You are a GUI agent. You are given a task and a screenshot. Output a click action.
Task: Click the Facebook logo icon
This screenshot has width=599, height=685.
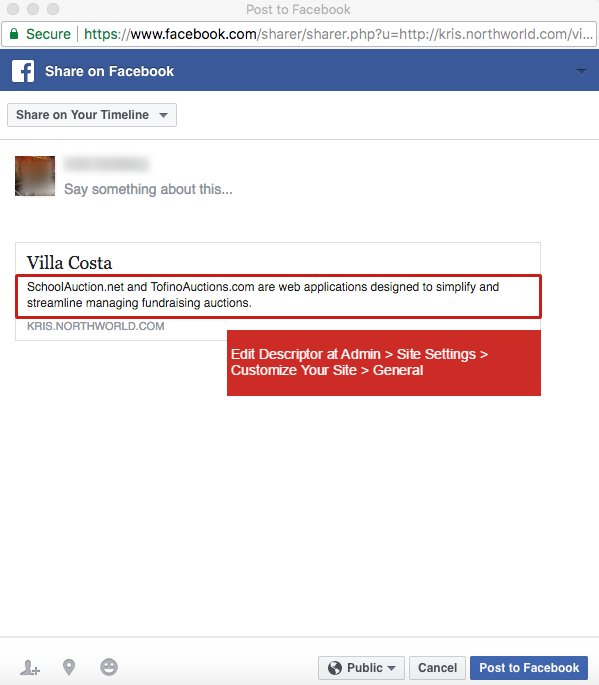pos(23,71)
